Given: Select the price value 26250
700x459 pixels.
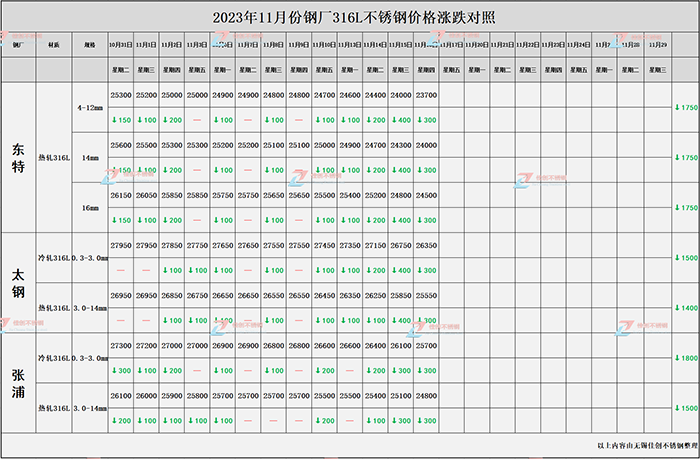Looking at the screenshot, I should (375, 295).
